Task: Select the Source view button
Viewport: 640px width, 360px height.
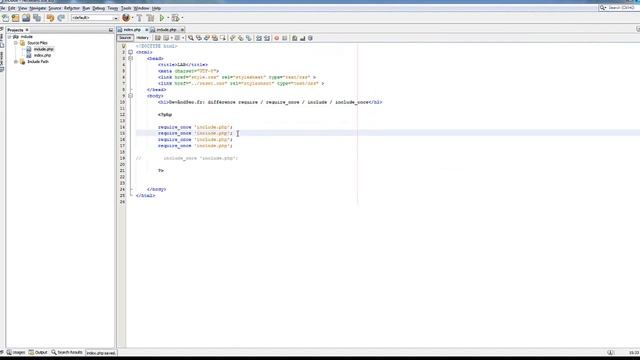Action: tap(125, 38)
